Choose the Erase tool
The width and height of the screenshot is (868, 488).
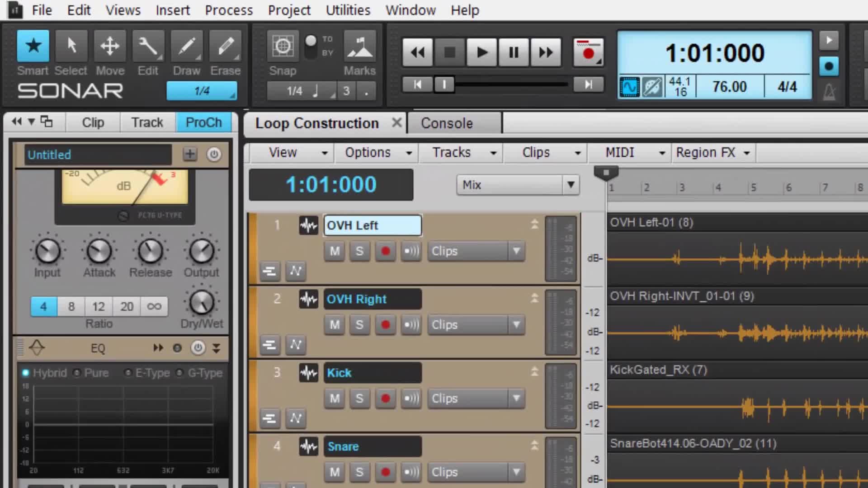coord(225,46)
